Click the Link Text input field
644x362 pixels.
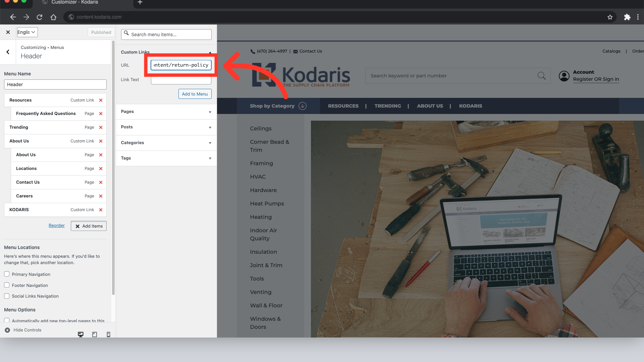pos(181,80)
